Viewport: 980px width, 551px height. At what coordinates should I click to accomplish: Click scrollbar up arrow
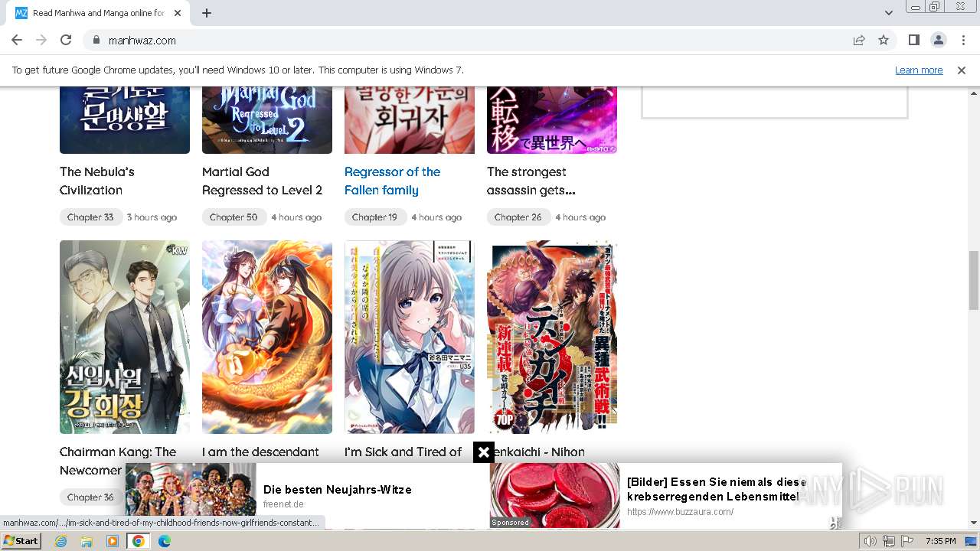point(974,92)
